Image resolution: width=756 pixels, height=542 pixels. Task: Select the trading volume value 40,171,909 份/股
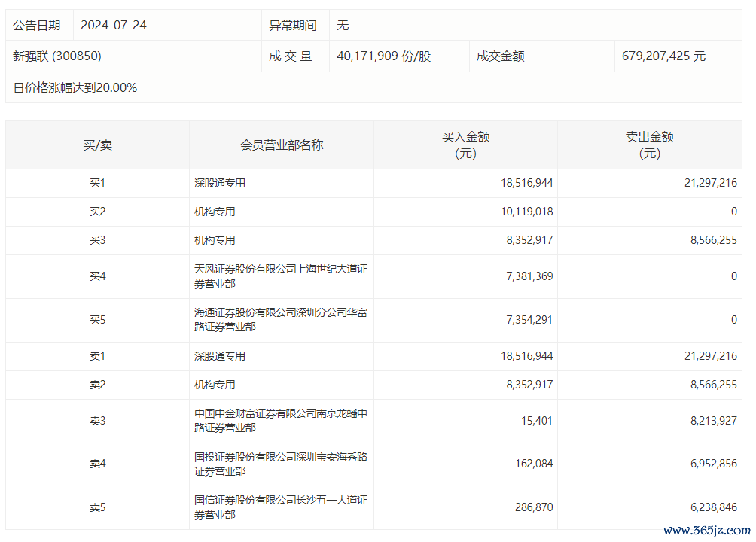point(384,56)
